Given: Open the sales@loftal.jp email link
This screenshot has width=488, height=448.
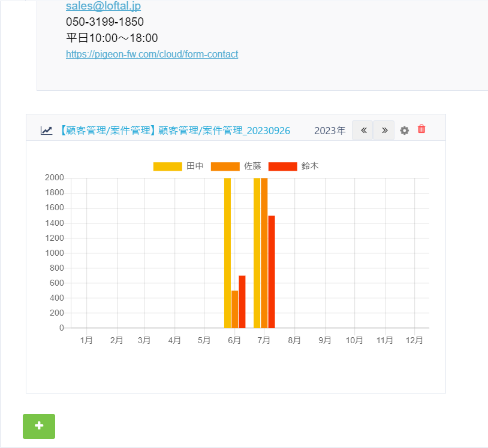Looking at the screenshot, I should pyautogui.click(x=103, y=7).
